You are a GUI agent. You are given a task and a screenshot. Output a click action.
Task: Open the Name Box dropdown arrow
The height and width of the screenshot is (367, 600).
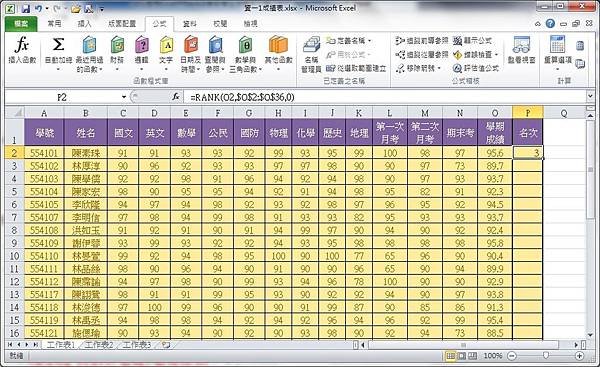124,97
